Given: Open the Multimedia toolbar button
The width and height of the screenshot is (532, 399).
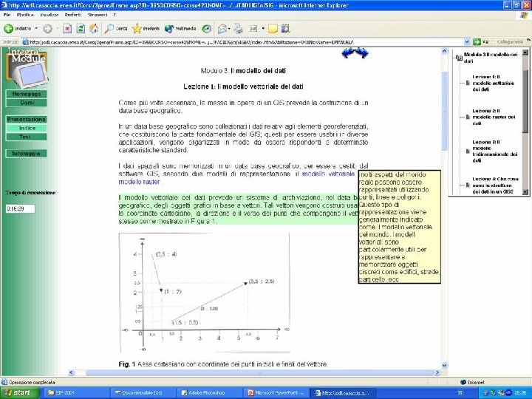Looking at the screenshot, I should tap(180, 29).
